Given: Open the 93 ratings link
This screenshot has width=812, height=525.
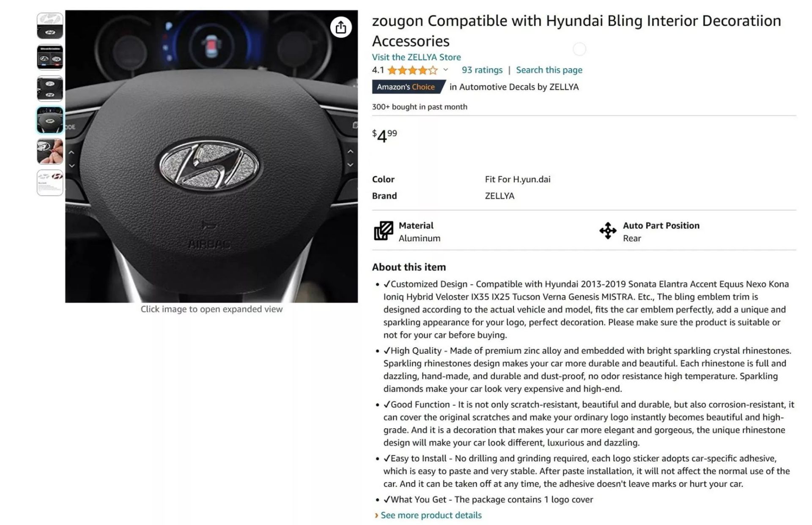Looking at the screenshot, I should tap(482, 70).
